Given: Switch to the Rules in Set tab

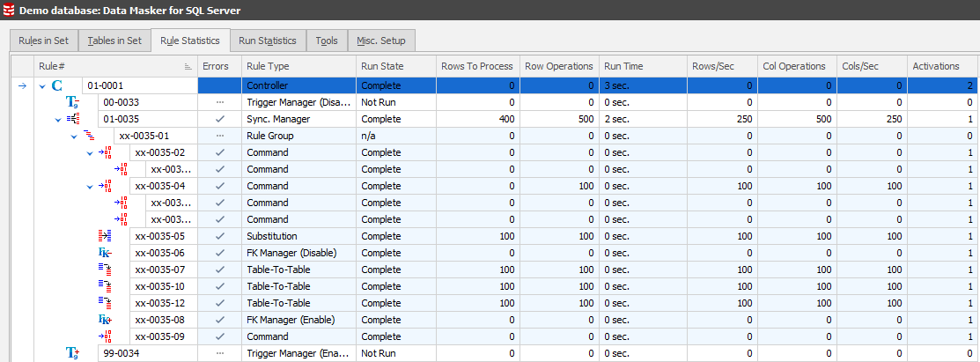Looking at the screenshot, I should coord(43,41).
